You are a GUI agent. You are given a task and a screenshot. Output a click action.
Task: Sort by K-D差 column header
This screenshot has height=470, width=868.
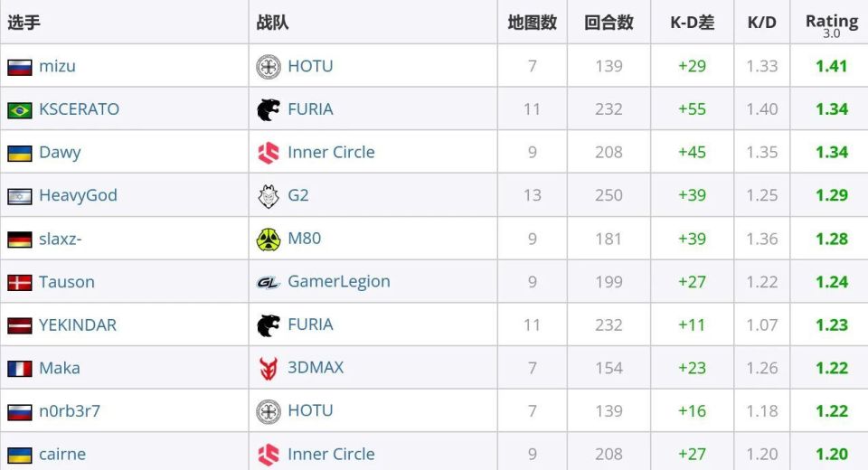[x=692, y=23]
